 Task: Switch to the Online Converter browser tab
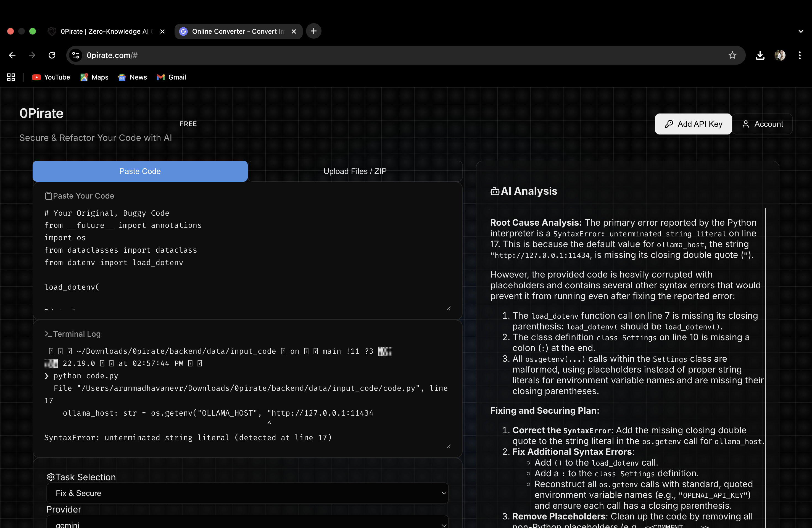coord(238,31)
